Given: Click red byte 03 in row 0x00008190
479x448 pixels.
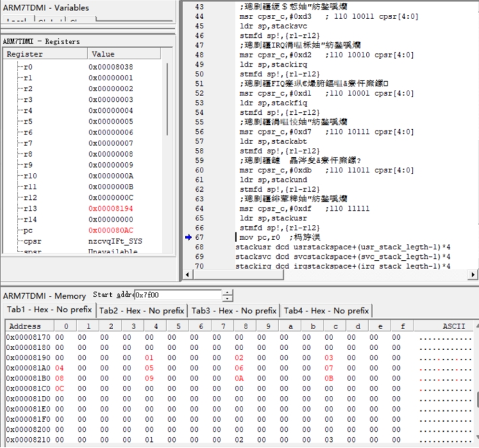Looking at the screenshot, I should coord(329,358).
